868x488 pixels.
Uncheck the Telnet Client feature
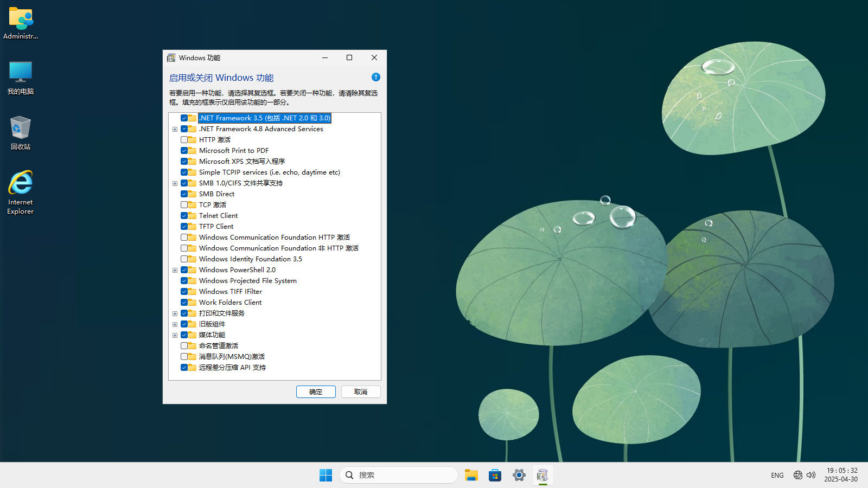[184, 215]
